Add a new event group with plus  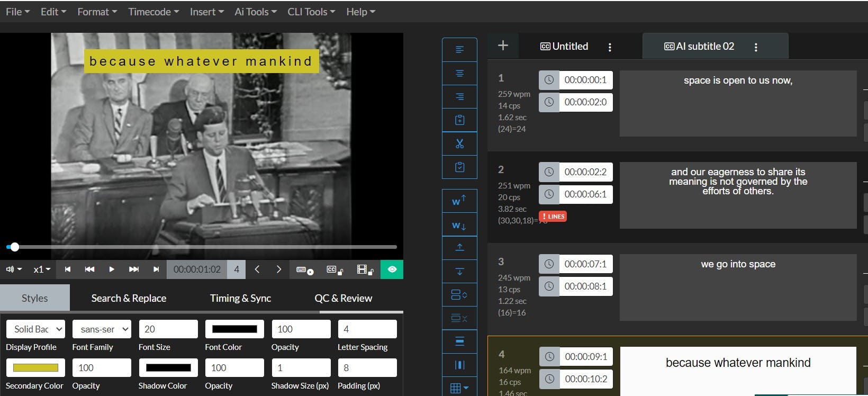coord(503,46)
